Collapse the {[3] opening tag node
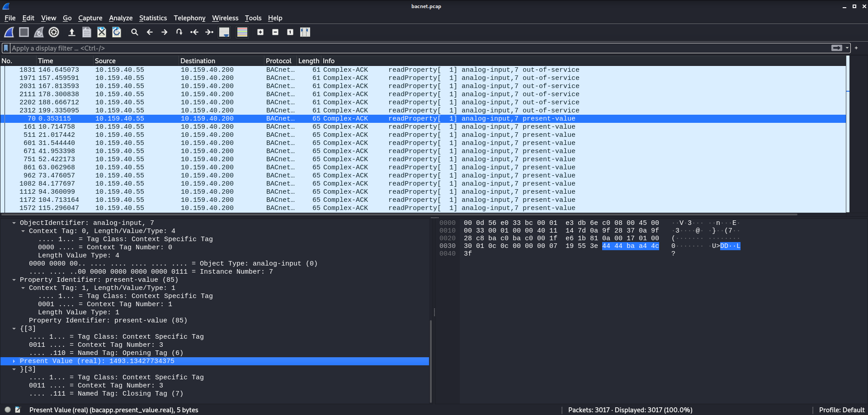Viewport: 868px width, 415px height. (14, 328)
